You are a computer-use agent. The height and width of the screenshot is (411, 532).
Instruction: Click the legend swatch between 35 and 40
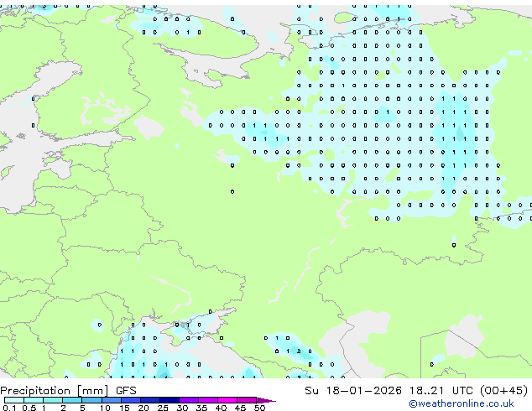pos(208,400)
